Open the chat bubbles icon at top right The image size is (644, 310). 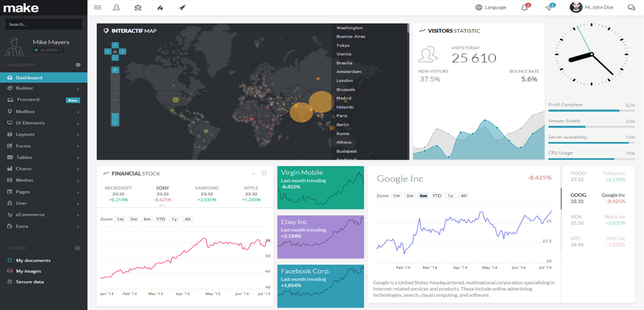[632, 7]
